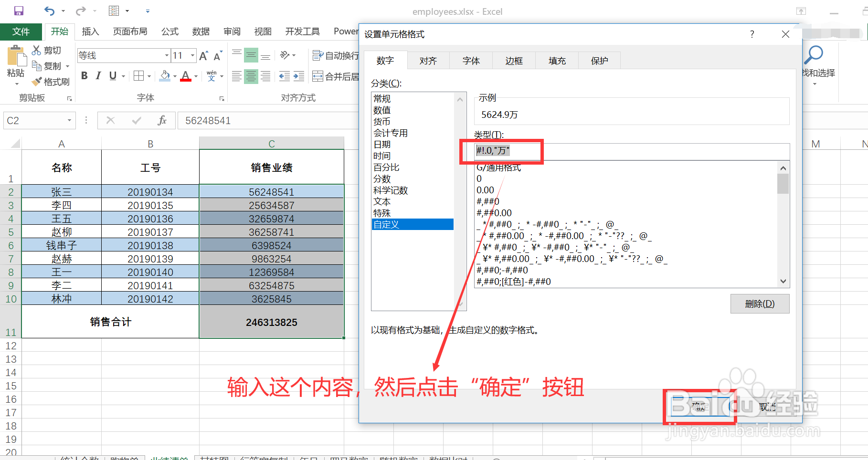Increase font size with large A icon
Viewport: 868px width, 460px height.
tap(203, 56)
